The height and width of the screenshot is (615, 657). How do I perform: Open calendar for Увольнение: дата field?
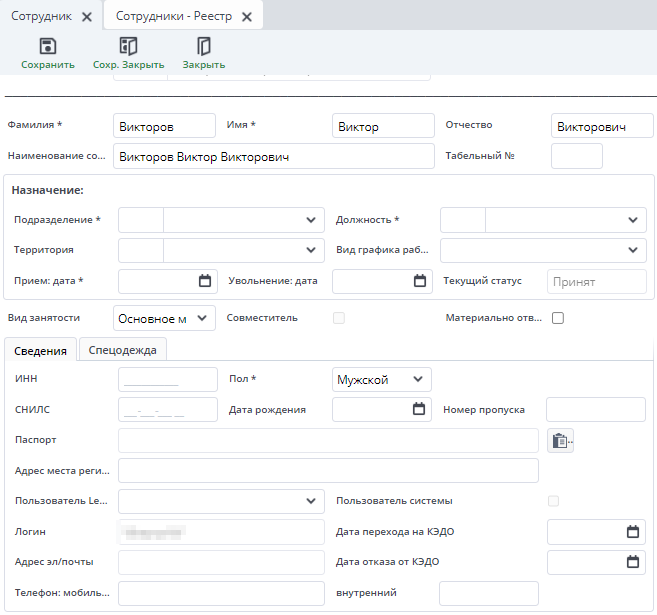pyautogui.click(x=419, y=281)
